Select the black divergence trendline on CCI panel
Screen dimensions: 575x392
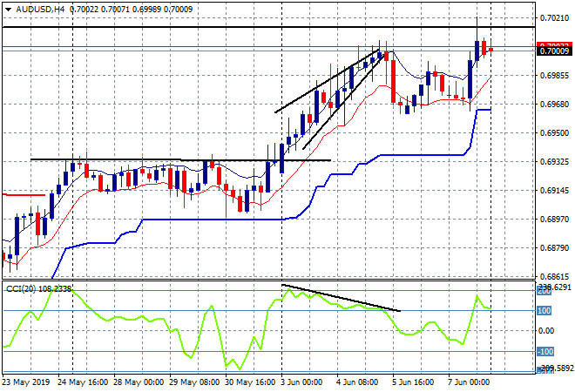(x=341, y=298)
